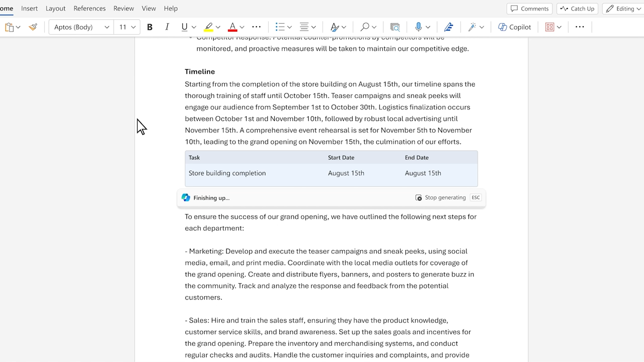Click the Designer magic wand icon
The image size is (644, 362).
tap(472, 27)
